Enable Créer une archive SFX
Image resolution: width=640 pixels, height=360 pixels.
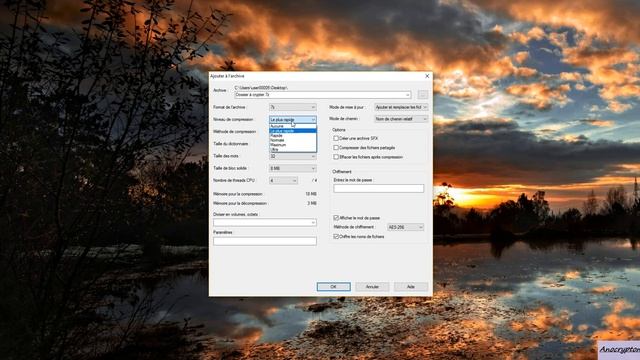pos(336,138)
